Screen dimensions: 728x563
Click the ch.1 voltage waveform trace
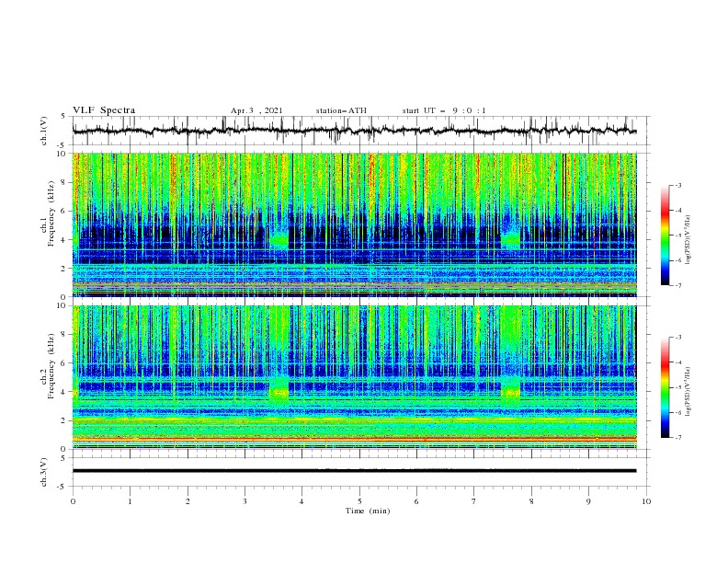point(354,131)
